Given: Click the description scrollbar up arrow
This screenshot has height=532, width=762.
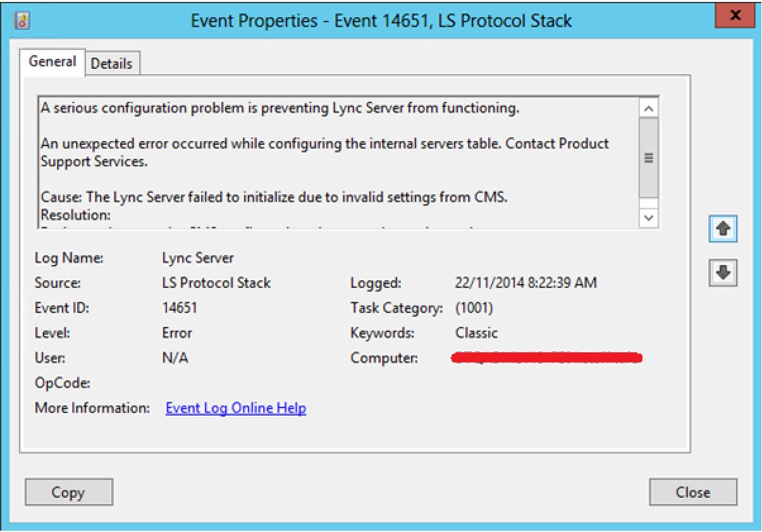Looking at the screenshot, I should point(649,108).
